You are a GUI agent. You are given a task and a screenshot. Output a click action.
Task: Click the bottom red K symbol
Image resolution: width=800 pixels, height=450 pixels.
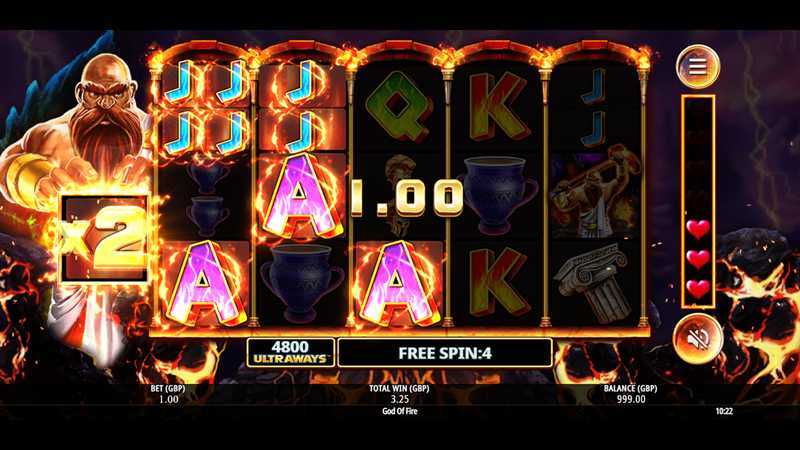498,282
